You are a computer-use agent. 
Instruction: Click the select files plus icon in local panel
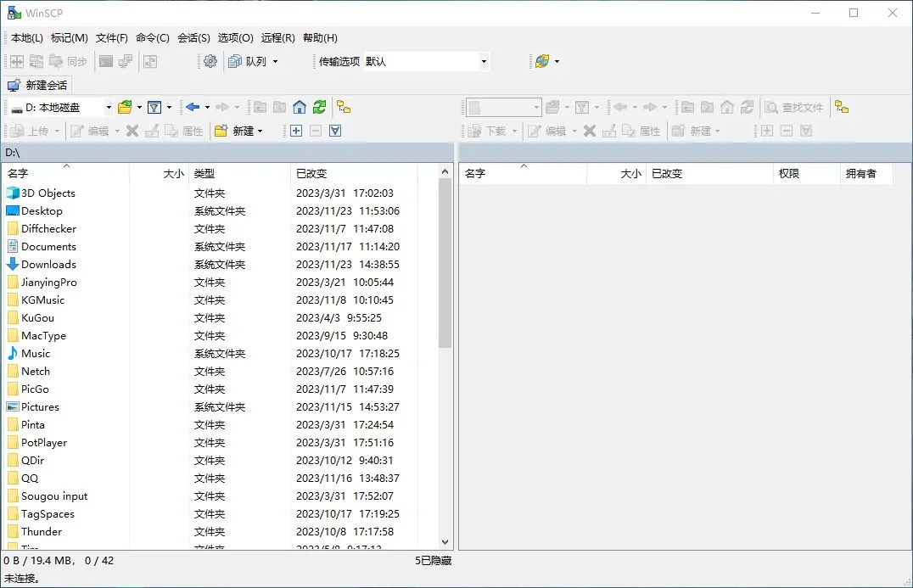(x=296, y=131)
